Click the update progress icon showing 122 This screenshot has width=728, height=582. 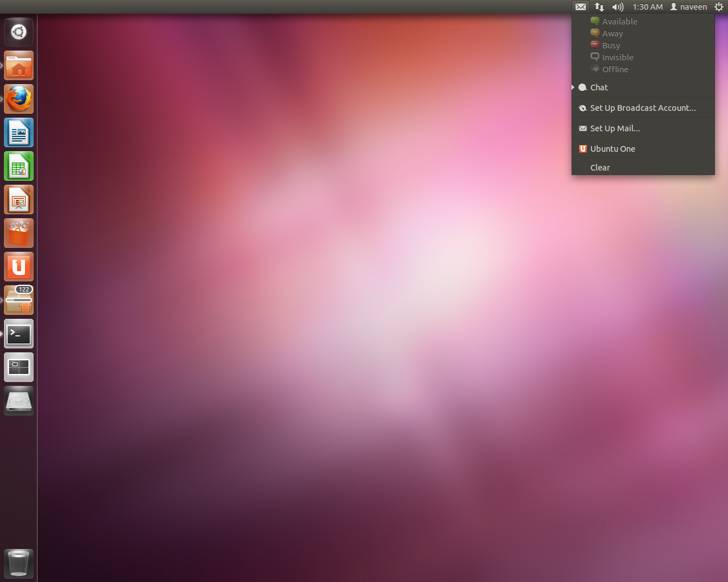pos(18,300)
